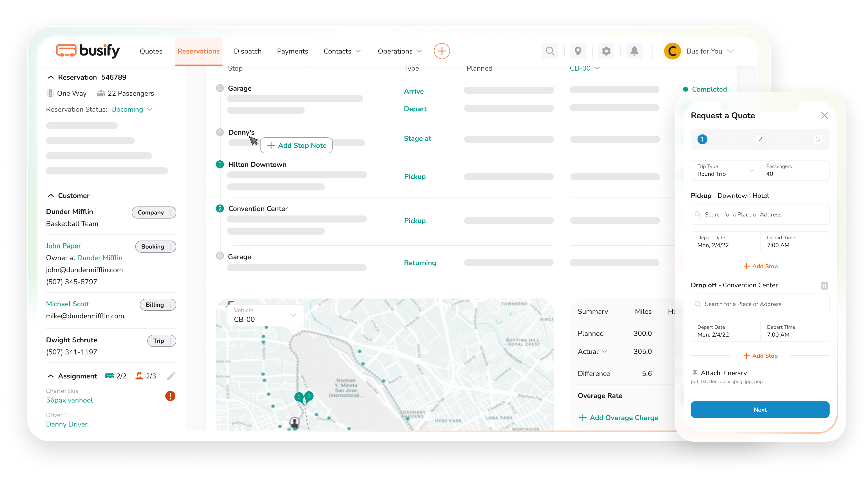Open the Danny Driver link

tap(67, 424)
